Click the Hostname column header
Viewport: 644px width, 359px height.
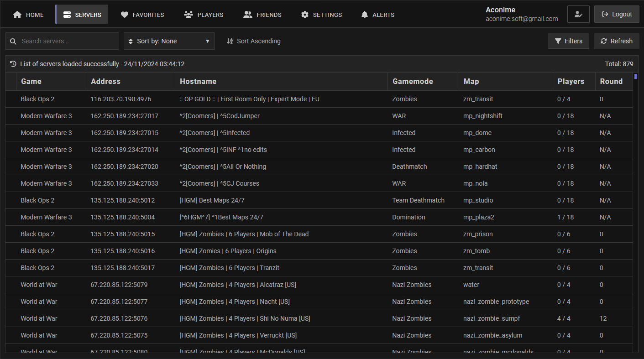tap(198, 81)
